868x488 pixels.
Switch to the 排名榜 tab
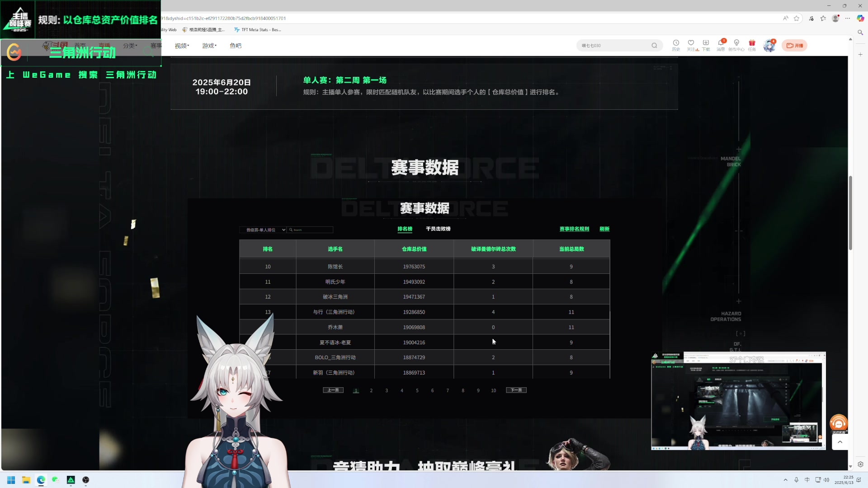(x=405, y=229)
